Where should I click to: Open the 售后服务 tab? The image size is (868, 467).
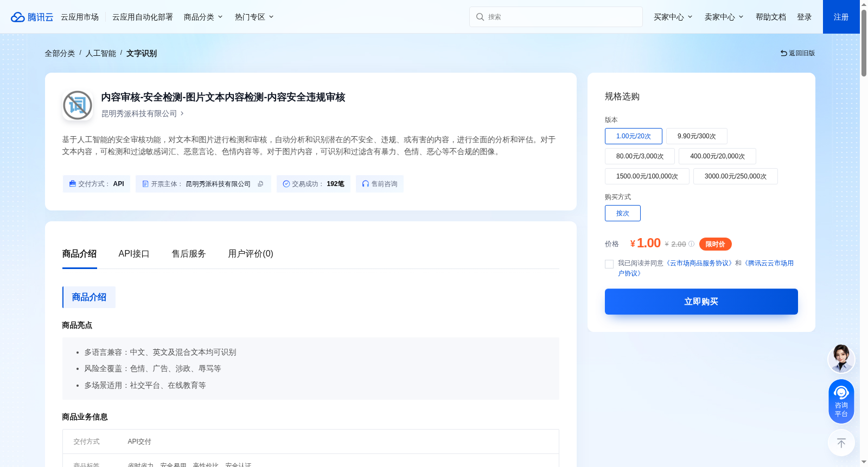click(x=189, y=254)
